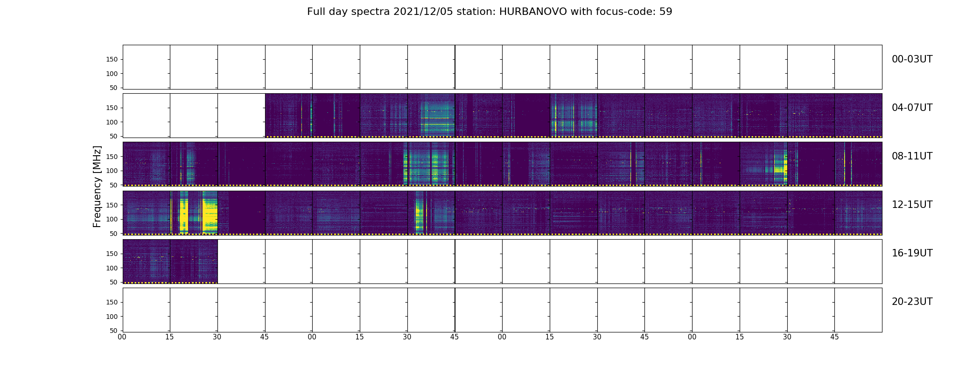This screenshot has height=373, width=980.
Task: Select the '12-15UT' row label
Action: point(912,205)
